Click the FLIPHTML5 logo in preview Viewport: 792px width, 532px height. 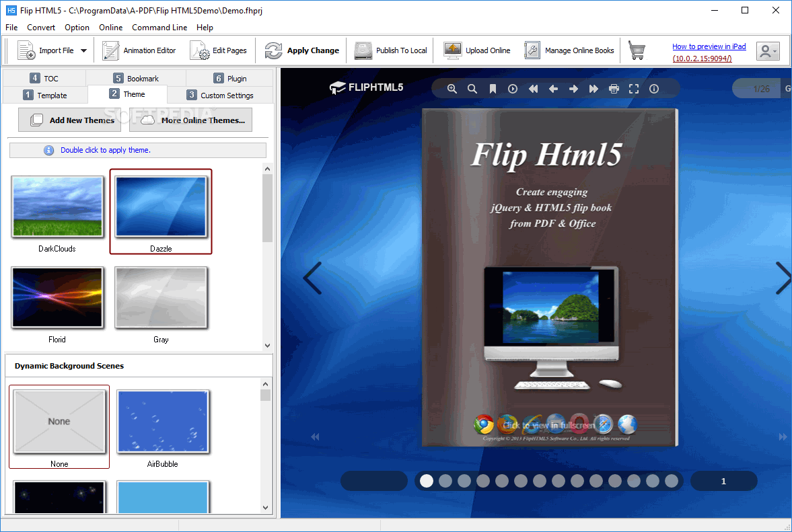click(366, 87)
